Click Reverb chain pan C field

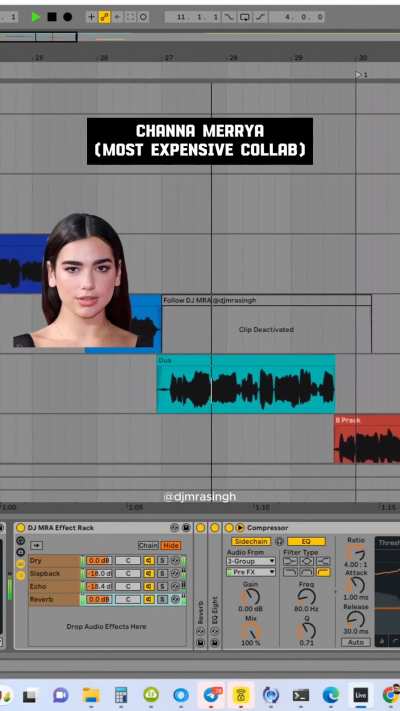[127, 599]
